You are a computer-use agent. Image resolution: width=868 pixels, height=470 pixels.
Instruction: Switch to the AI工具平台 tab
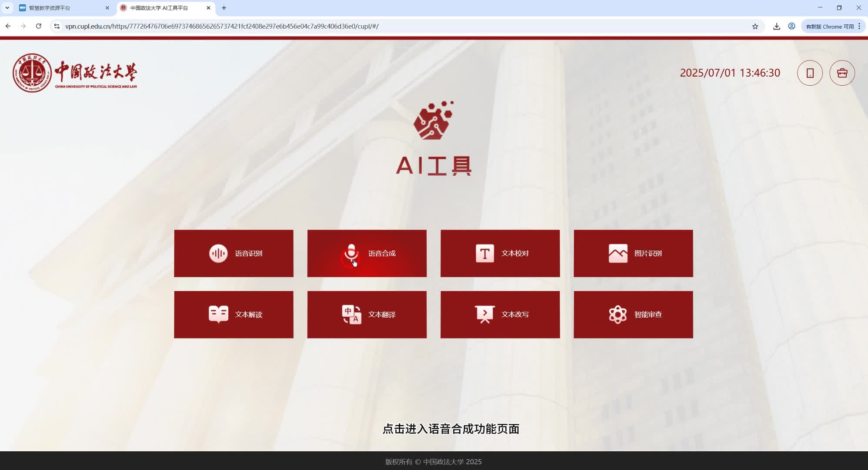coord(161,7)
